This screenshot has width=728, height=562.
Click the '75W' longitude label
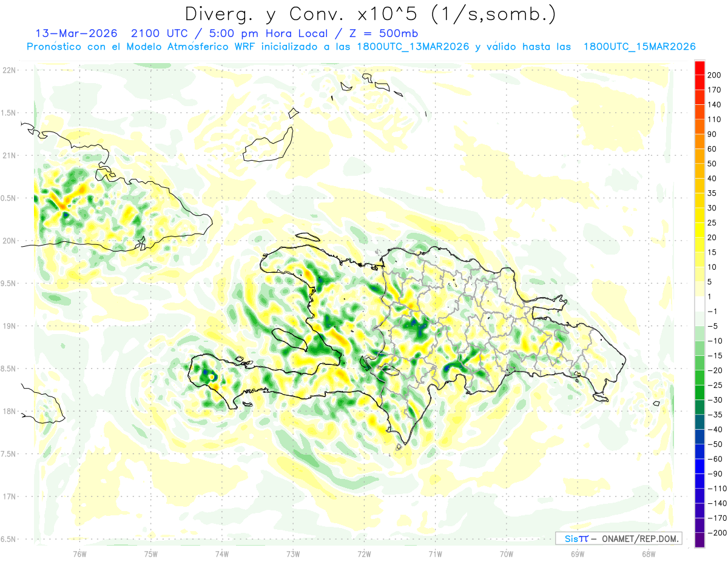151,554
